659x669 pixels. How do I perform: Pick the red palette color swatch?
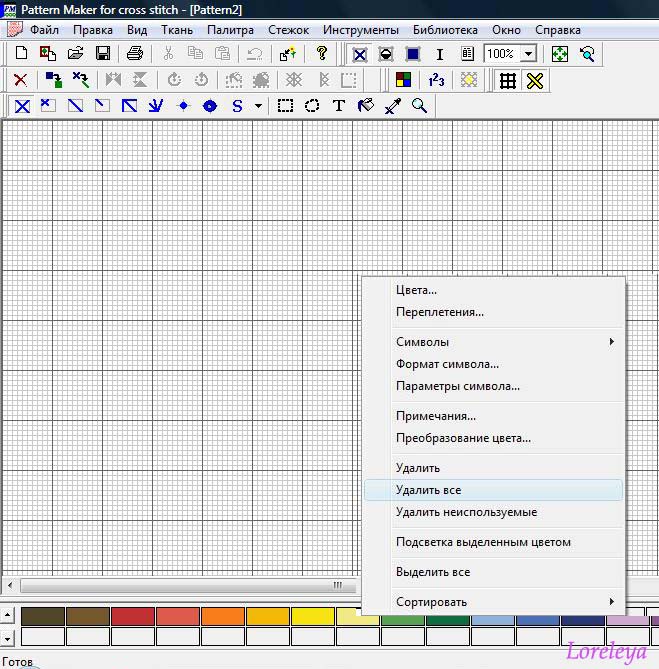pos(133,616)
